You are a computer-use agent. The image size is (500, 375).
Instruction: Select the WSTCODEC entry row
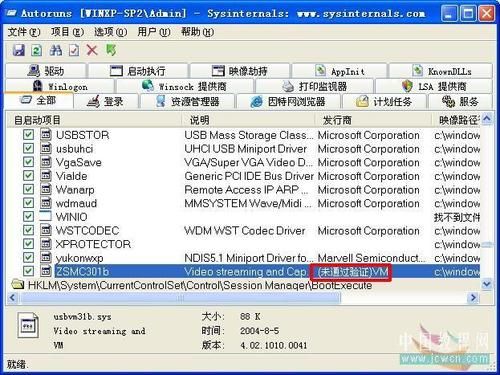(243, 230)
